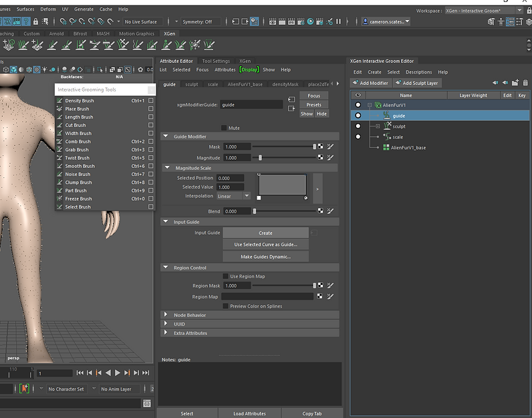Click Blend paint map brush icon
The image size is (532, 418).
[x=330, y=211]
